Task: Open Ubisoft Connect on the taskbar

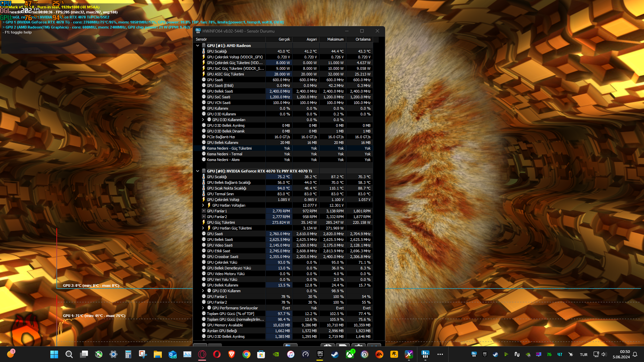Action: pyautogui.click(x=365, y=354)
